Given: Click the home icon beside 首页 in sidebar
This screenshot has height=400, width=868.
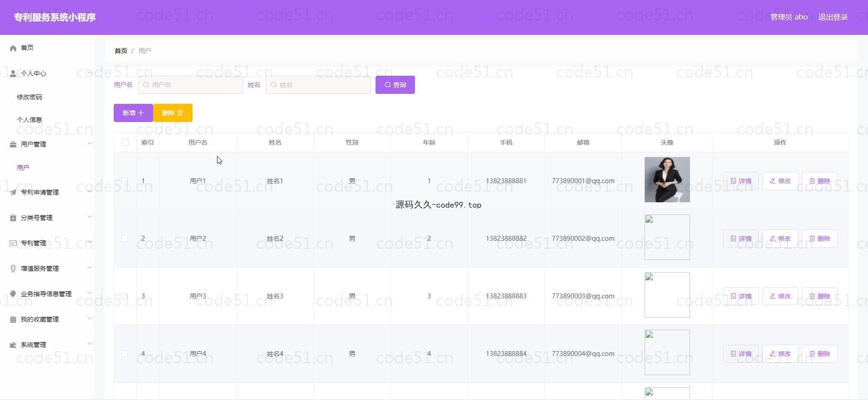Looking at the screenshot, I should click(x=13, y=48).
